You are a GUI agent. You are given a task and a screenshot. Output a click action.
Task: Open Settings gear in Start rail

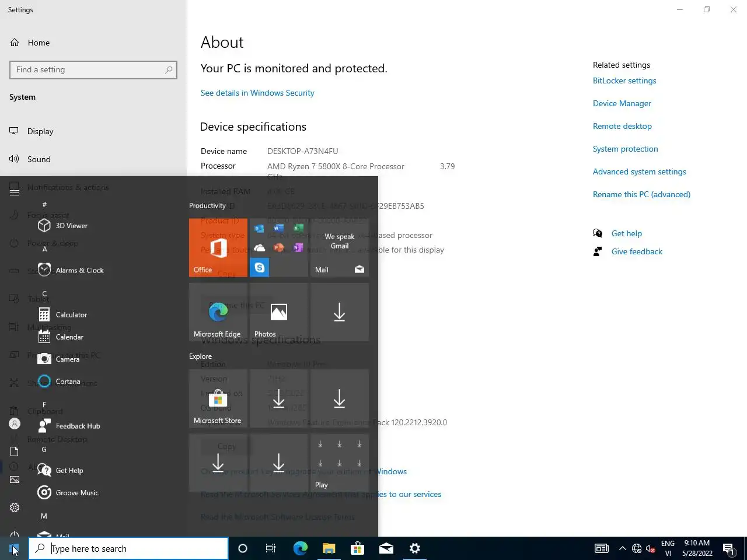[15, 508]
